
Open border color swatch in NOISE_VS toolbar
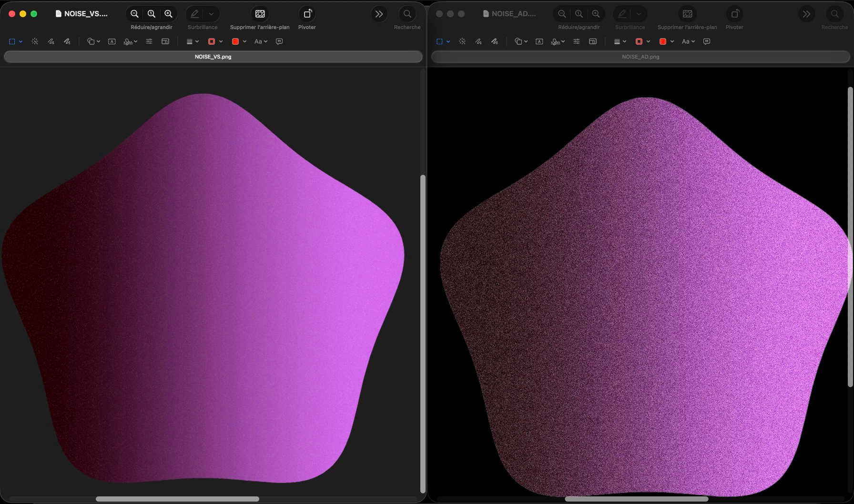[x=215, y=41]
